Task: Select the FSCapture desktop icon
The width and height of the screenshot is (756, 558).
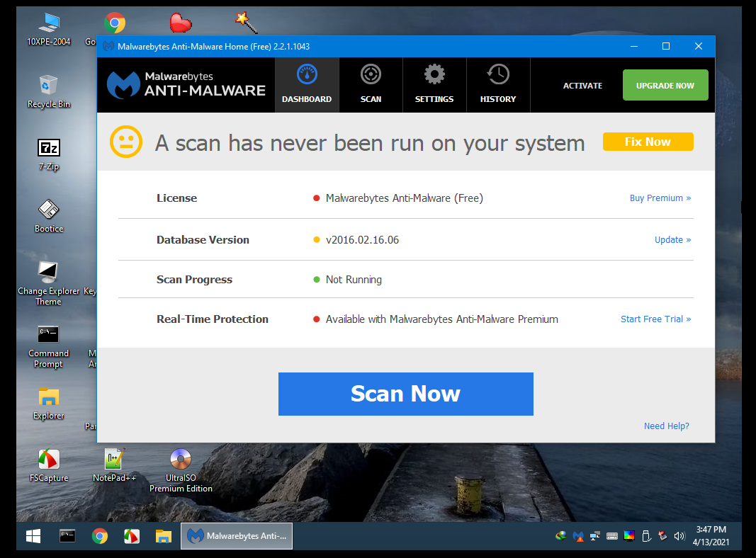Action: (49, 465)
